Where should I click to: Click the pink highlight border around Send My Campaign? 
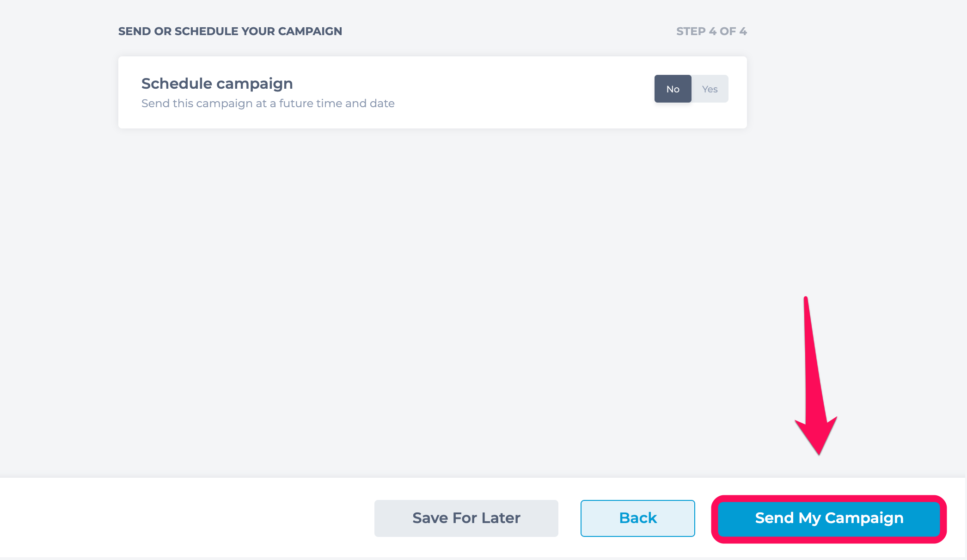pyautogui.click(x=829, y=499)
